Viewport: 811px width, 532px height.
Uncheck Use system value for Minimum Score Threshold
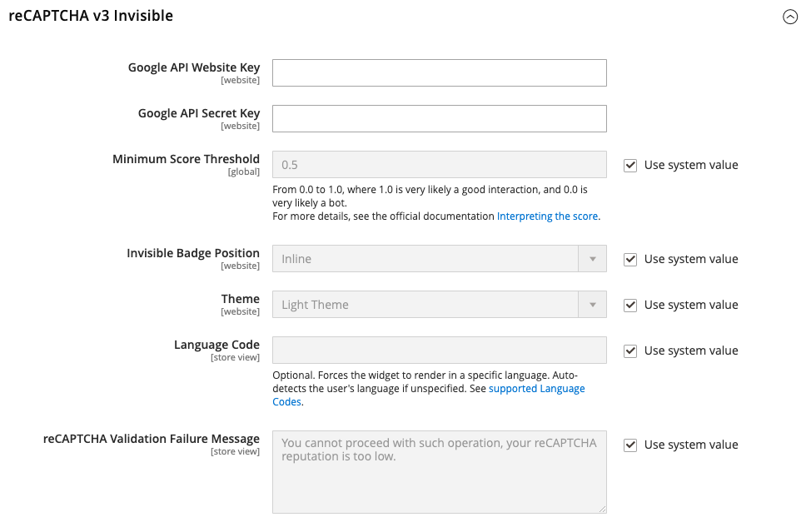(x=630, y=166)
